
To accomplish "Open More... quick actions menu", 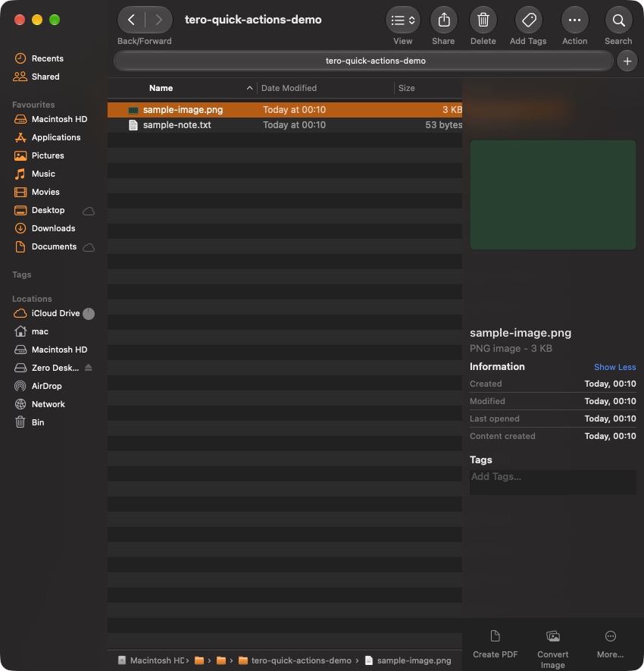I will click(x=610, y=644).
